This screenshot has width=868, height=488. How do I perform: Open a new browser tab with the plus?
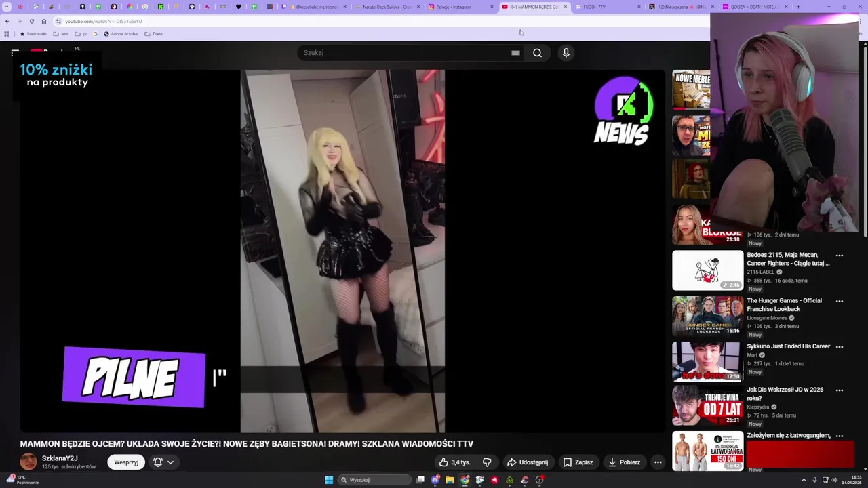pyautogui.click(x=798, y=7)
